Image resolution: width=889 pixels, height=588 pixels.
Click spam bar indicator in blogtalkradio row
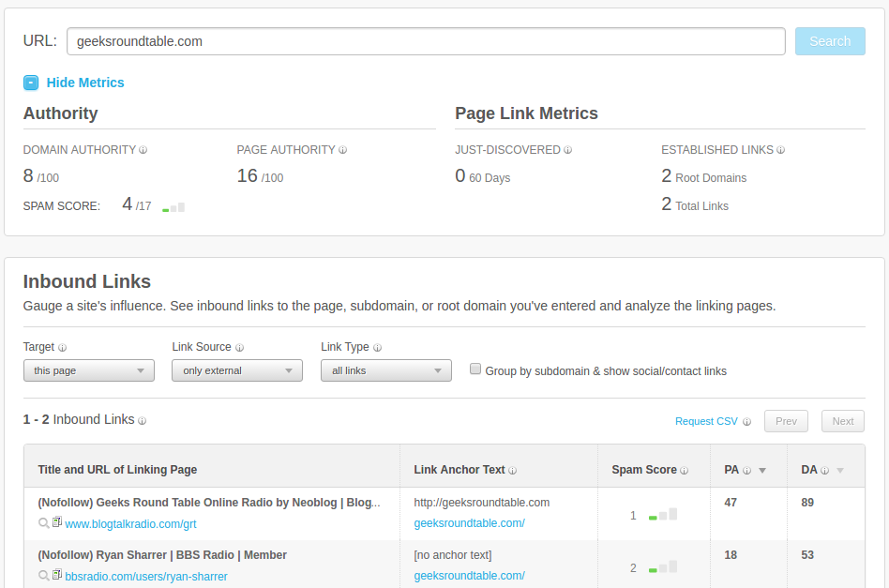[x=663, y=514]
